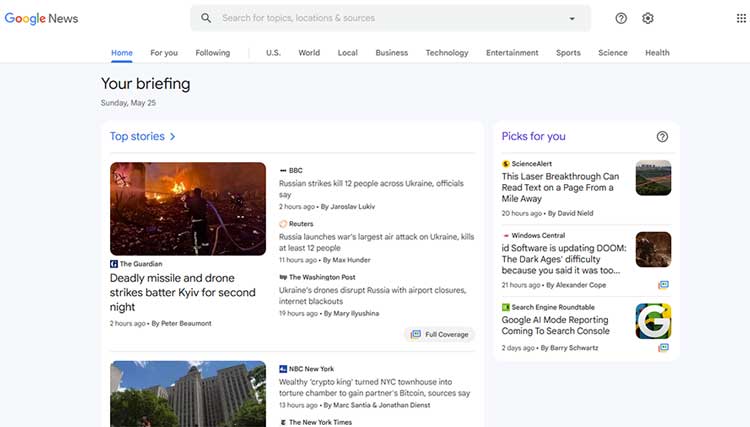Screen dimensions: 750x427
Task: Select the Technology tab
Action: [x=447, y=53]
